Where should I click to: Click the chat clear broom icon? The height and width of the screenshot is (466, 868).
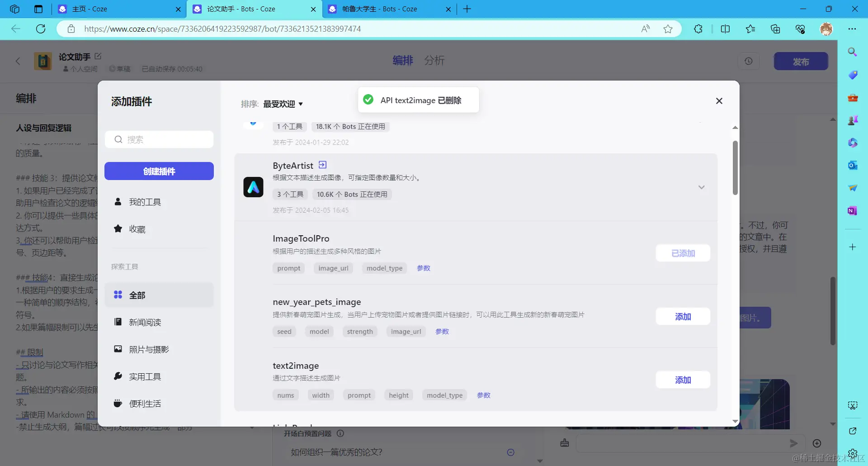point(565,443)
